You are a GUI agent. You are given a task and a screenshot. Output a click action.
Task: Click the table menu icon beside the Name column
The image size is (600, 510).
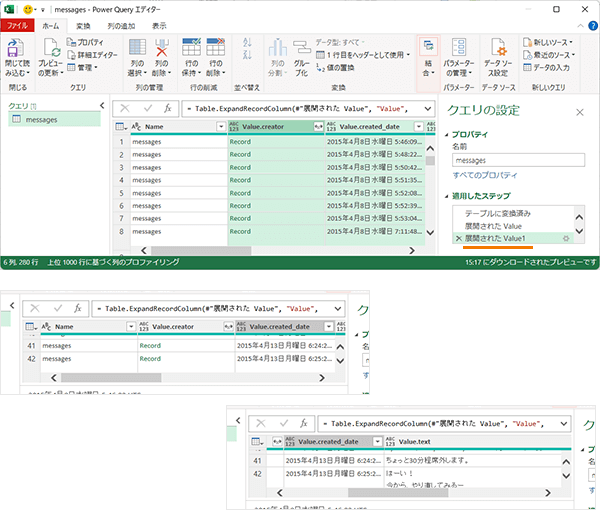coord(121,127)
